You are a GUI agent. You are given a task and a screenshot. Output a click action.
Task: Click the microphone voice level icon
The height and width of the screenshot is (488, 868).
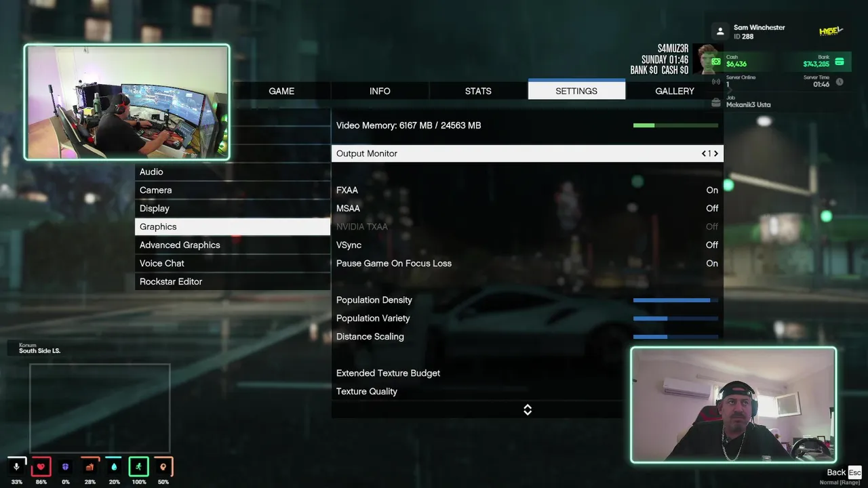pyautogui.click(x=16, y=467)
